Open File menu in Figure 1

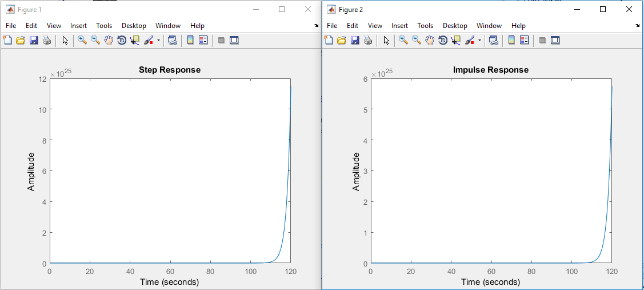click(11, 26)
